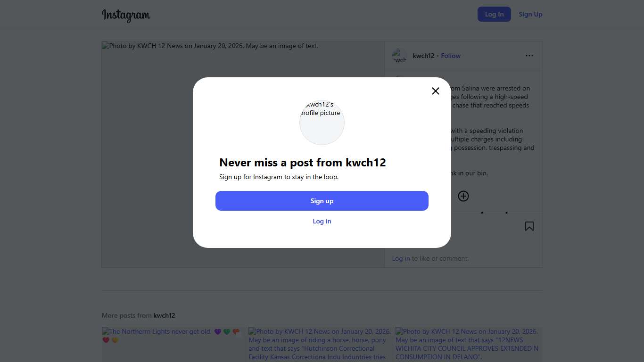Click kwch12's profile picture in the popup
The height and width of the screenshot is (362, 644).
point(322,122)
